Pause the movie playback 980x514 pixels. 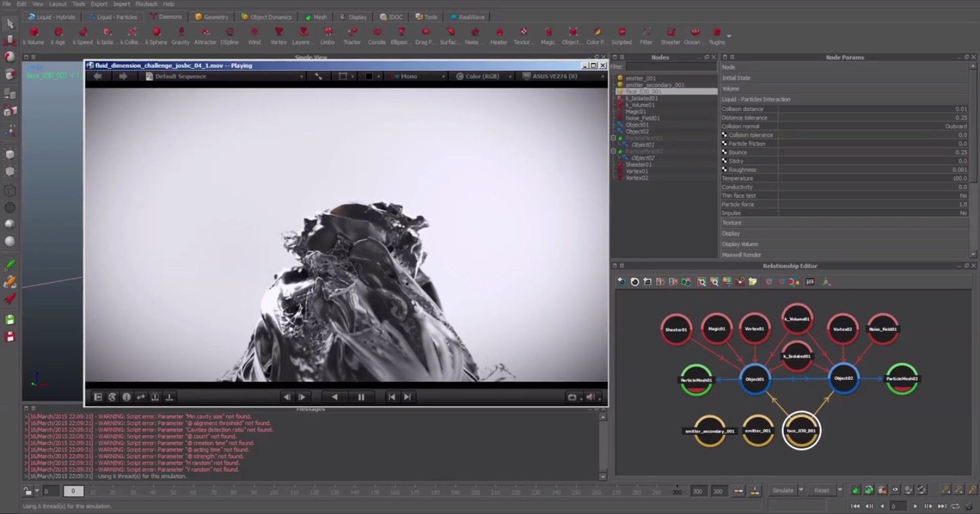(361, 397)
